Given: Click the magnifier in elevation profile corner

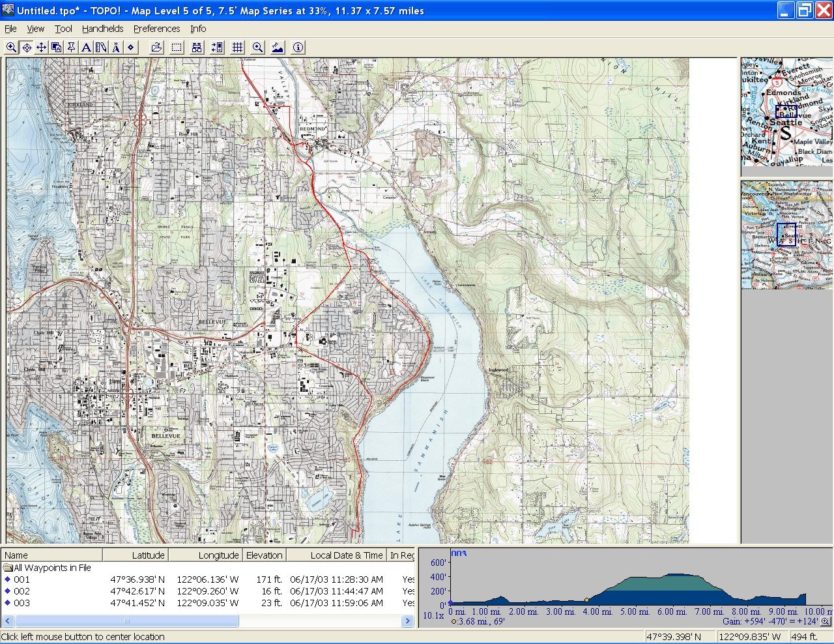Looking at the screenshot, I should tap(825, 622).
